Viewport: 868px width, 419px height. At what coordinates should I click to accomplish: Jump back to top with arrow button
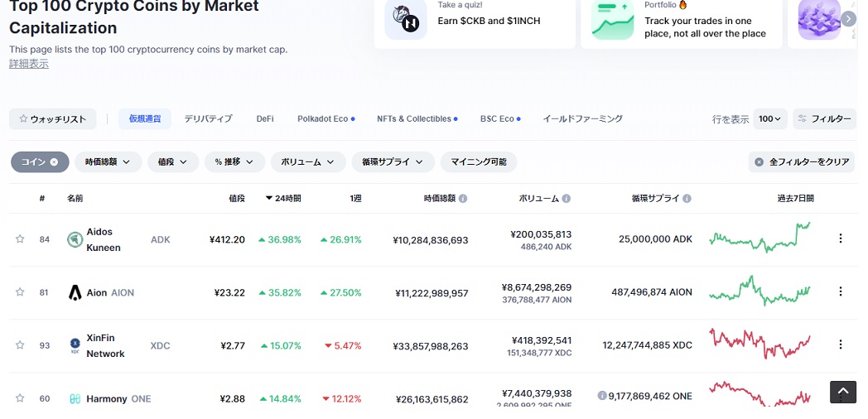(843, 392)
